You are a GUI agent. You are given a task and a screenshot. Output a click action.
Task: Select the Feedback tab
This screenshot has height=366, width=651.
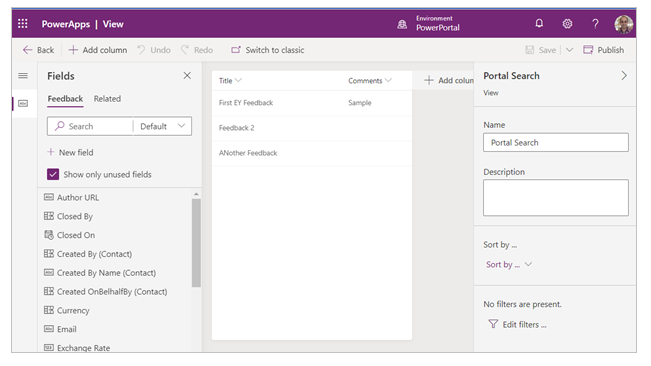(x=65, y=99)
